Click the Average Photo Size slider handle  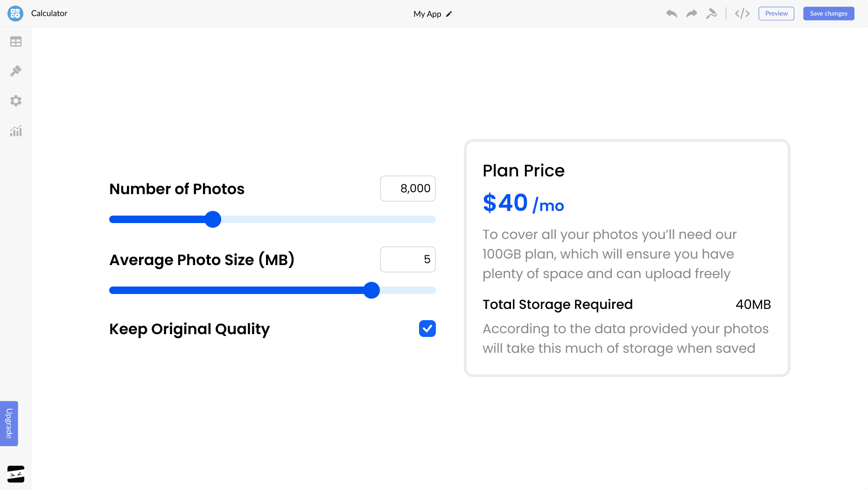coord(371,290)
